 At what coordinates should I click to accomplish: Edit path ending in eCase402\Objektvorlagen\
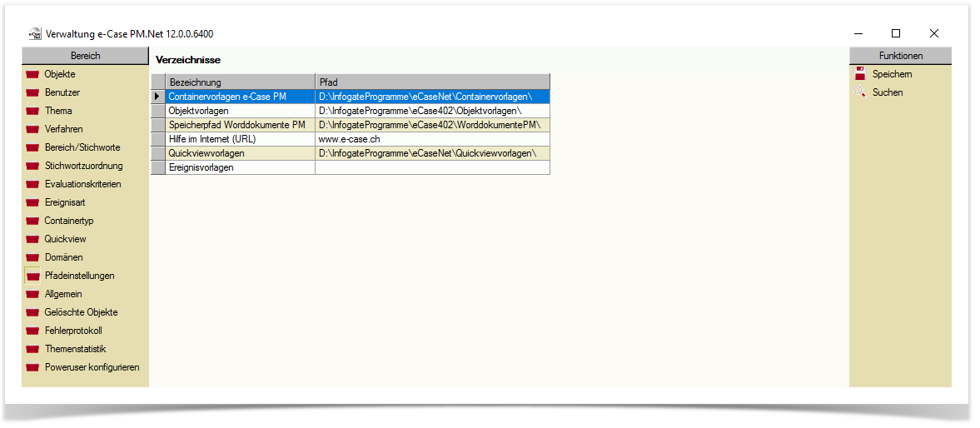432,111
